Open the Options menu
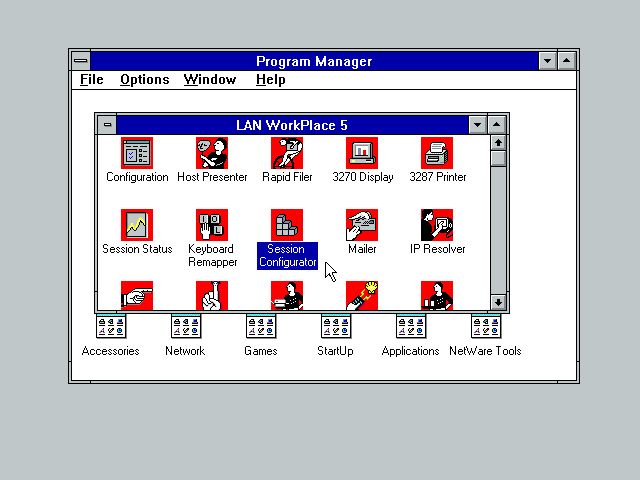Viewport: 640px width, 480px height. (x=144, y=80)
